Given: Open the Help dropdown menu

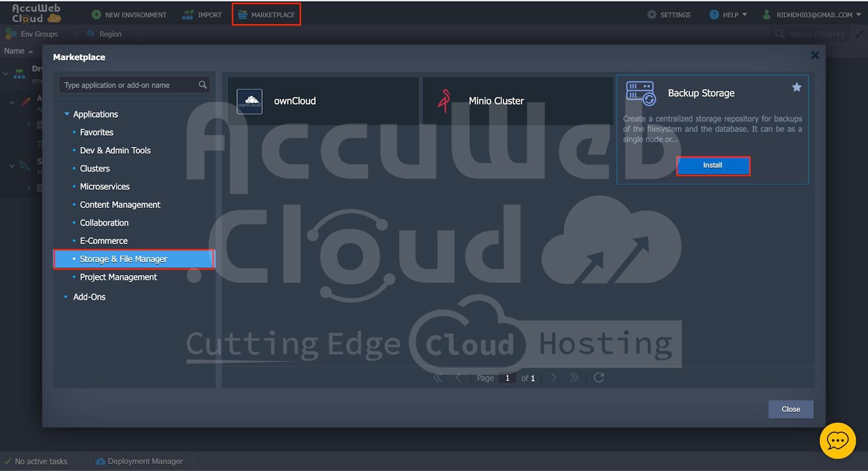Looking at the screenshot, I should tap(729, 15).
